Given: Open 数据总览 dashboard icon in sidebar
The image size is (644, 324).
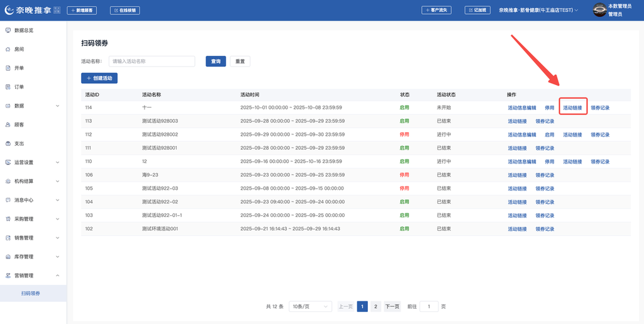Looking at the screenshot, I should [x=8, y=30].
